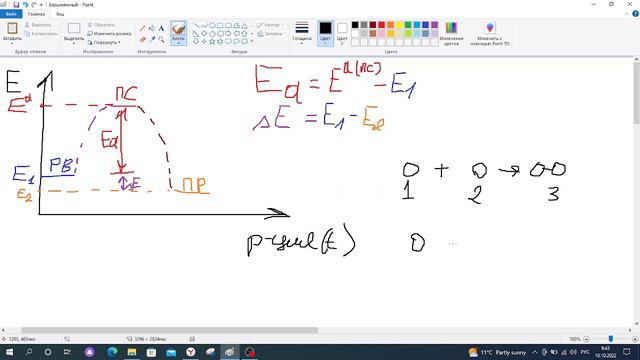Open weather widget showing 11°C Partly sunny
This screenshot has width=640, height=360.
(497, 352)
